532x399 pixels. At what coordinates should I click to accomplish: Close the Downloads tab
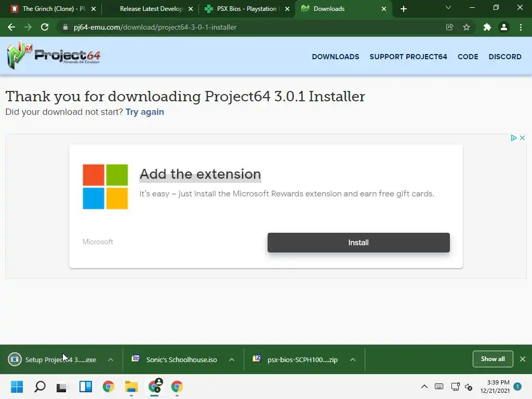click(x=384, y=9)
